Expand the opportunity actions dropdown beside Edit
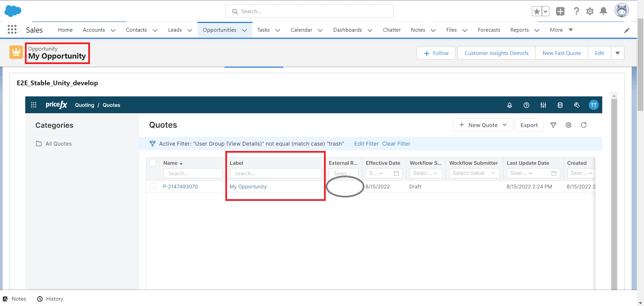 pyautogui.click(x=617, y=53)
